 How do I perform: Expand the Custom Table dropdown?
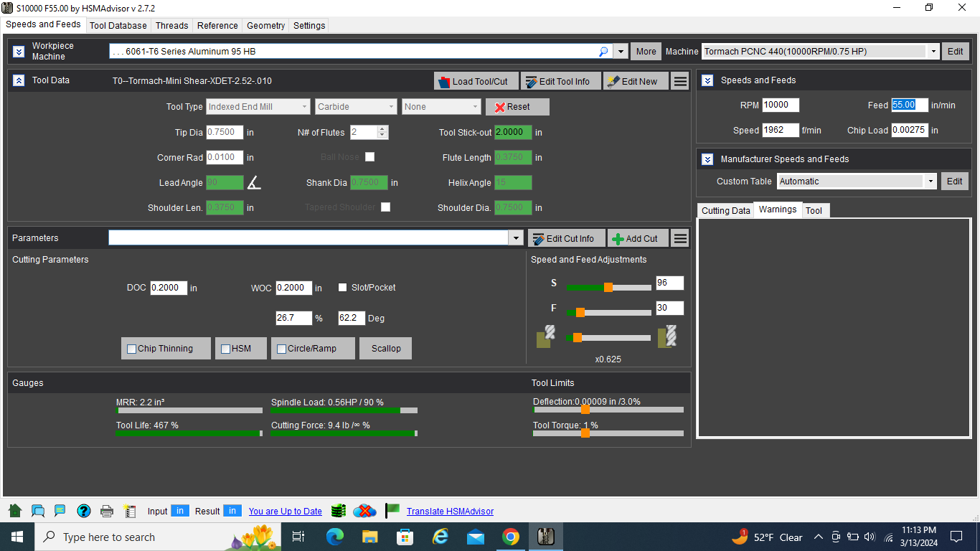coord(930,182)
